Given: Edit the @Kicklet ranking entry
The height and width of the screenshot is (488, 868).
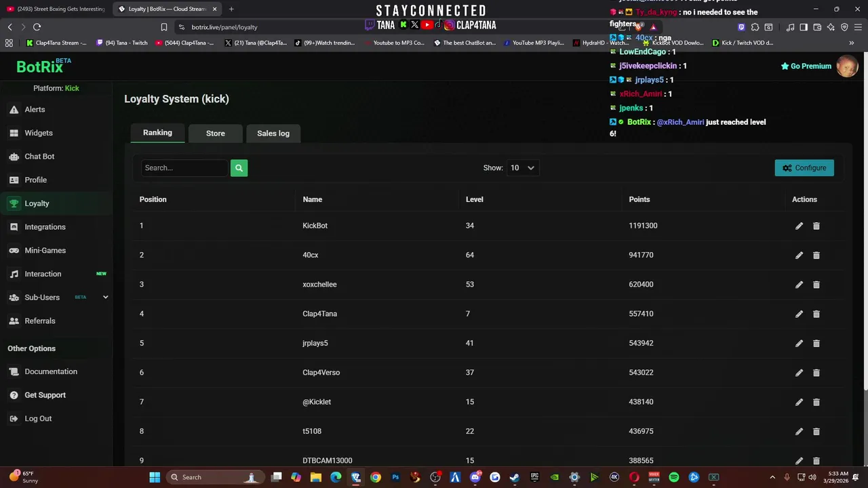Looking at the screenshot, I should click(799, 402).
